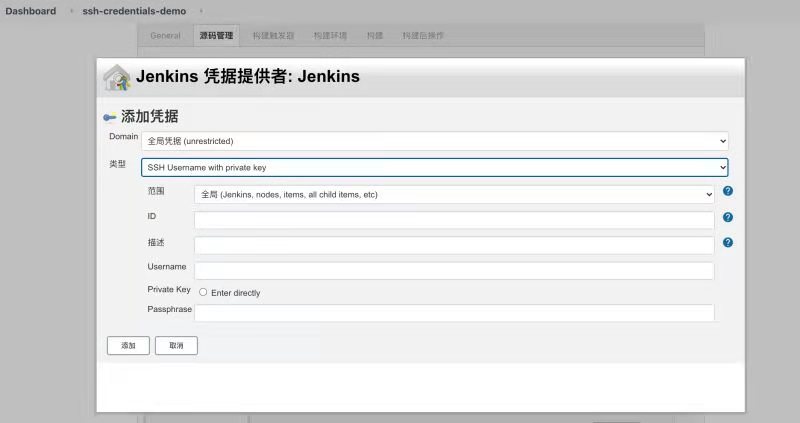
Task: Switch to the 构建环境 tab
Action: [330, 36]
